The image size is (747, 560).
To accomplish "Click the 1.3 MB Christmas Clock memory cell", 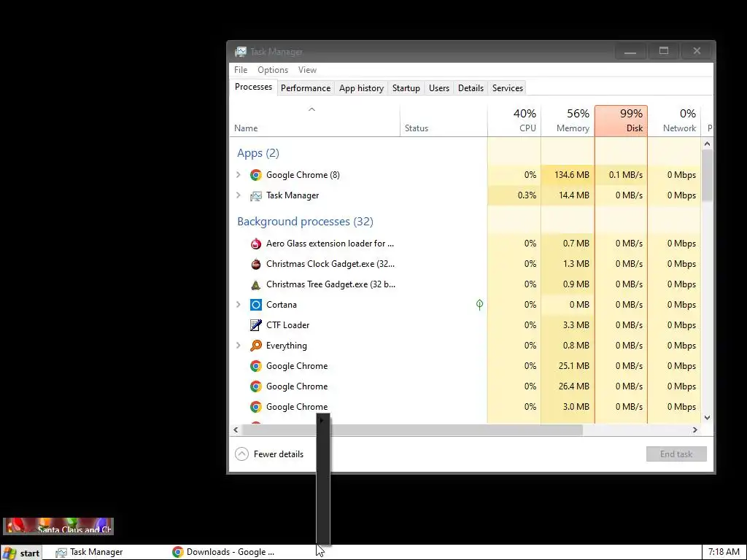I will [568, 264].
